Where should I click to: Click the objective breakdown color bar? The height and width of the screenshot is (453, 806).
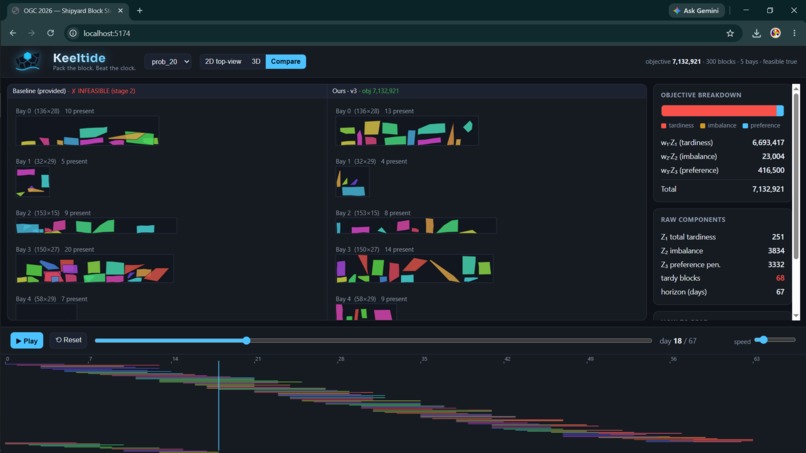pos(722,111)
